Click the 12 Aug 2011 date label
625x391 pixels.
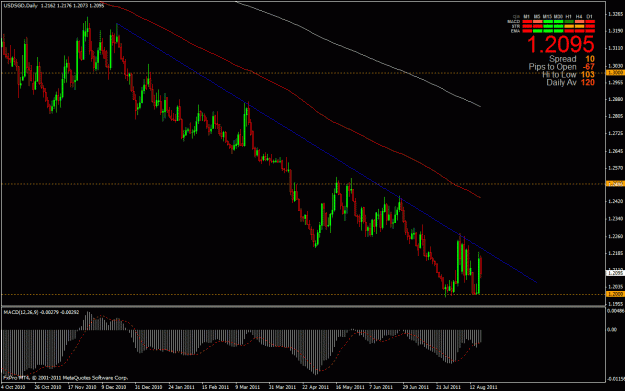pos(483,387)
